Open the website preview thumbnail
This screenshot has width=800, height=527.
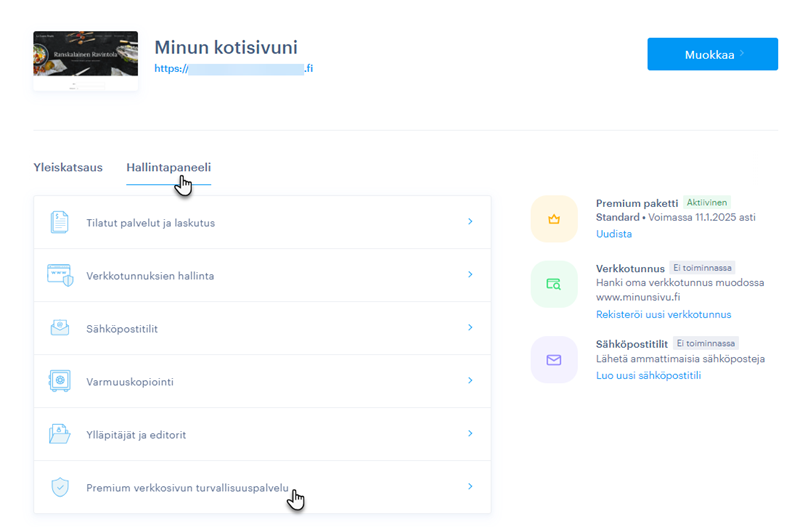point(85,60)
